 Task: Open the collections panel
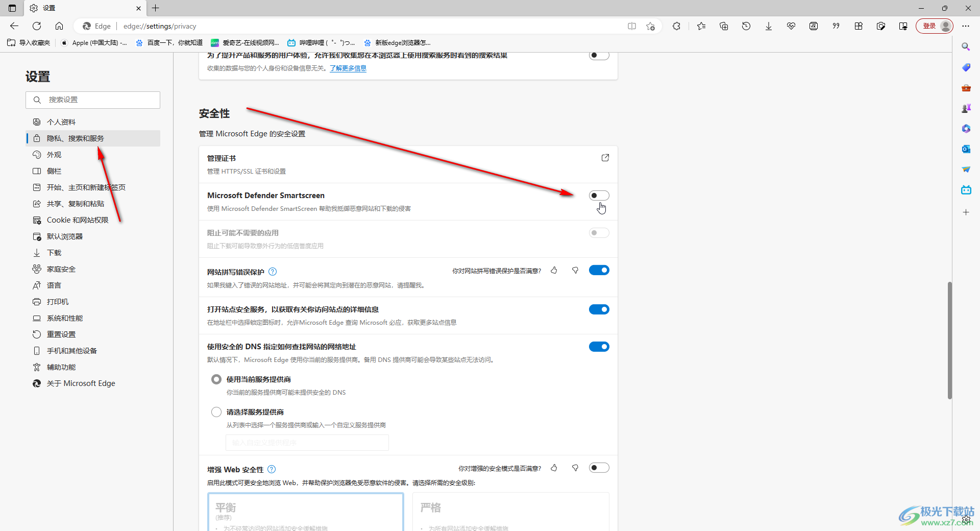[x=724, y=26]
